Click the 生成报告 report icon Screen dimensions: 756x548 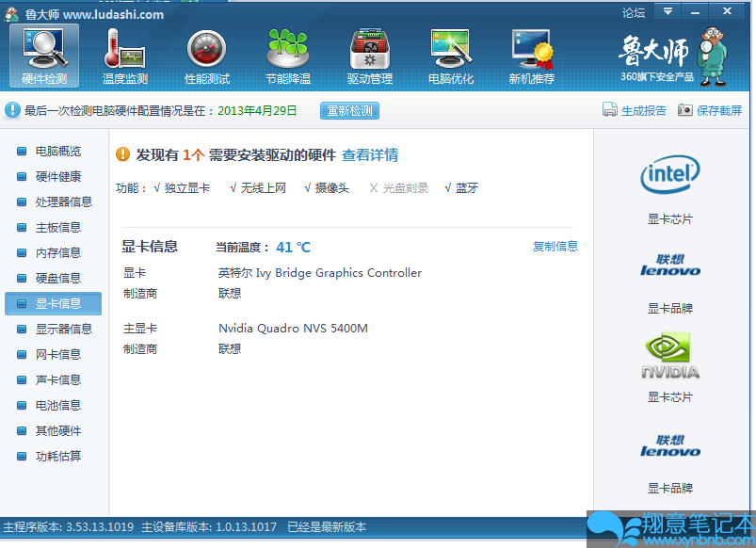click(610, 110)
